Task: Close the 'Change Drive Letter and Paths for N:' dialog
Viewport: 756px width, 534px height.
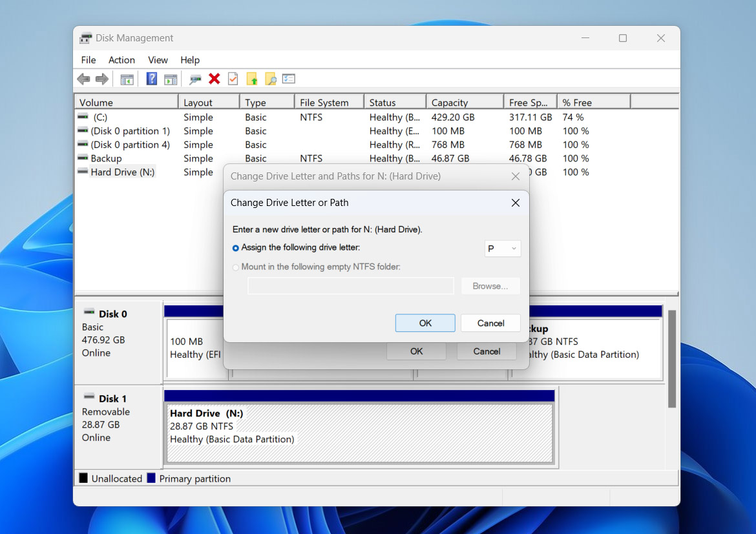Action: click(516, 176)
